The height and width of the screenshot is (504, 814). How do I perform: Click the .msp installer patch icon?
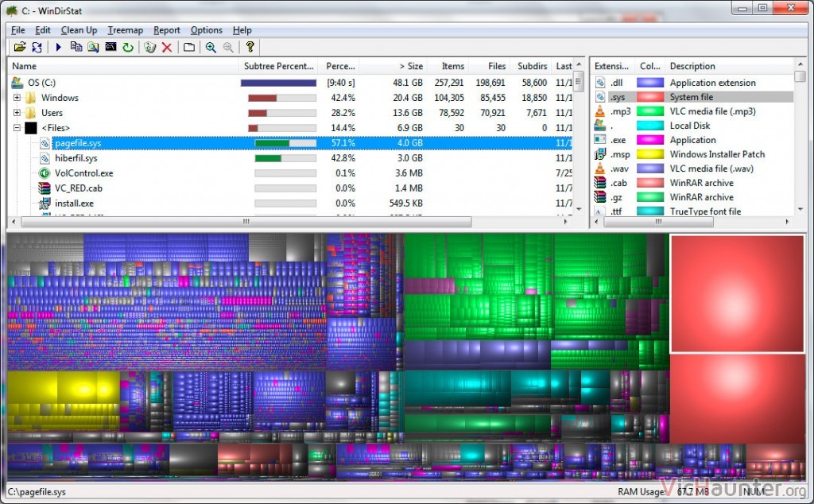tap(600, 154)
